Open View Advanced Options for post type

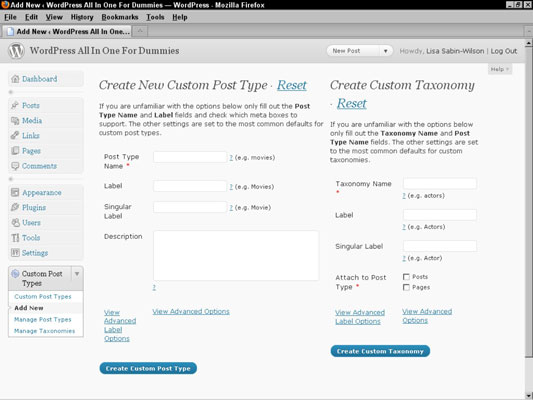tap(191, 311)
